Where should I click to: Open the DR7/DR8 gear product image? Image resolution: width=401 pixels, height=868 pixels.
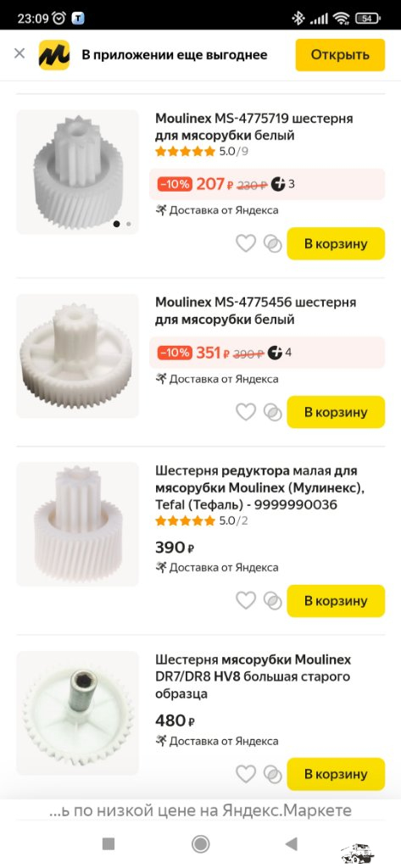pos(77,713)
